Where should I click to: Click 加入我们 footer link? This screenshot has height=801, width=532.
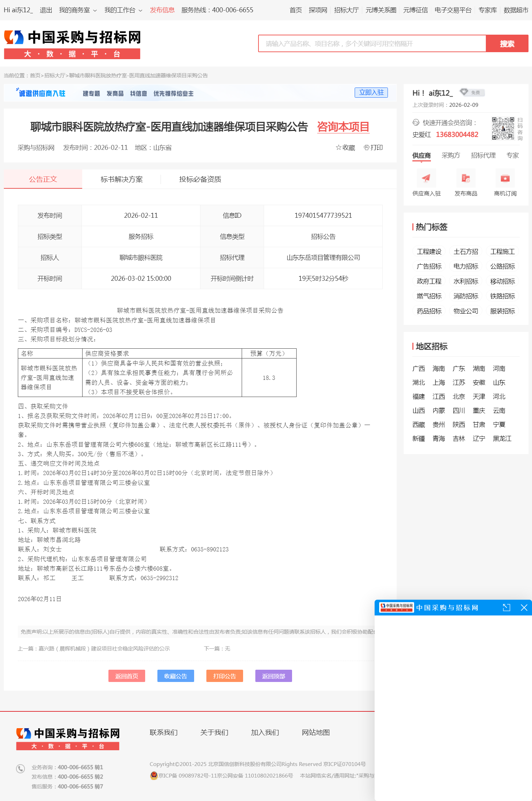[265, 732]
